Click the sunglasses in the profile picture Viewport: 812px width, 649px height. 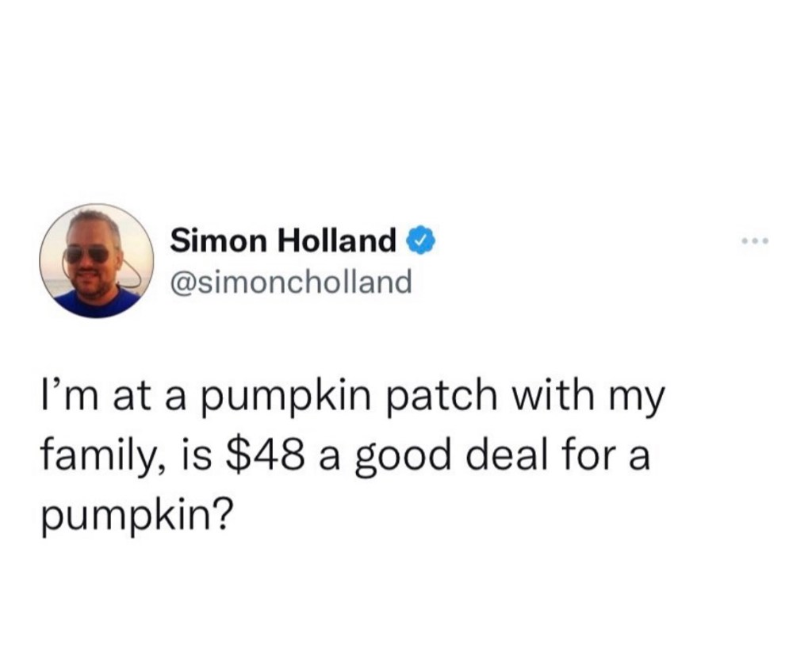tap(86, 255)
